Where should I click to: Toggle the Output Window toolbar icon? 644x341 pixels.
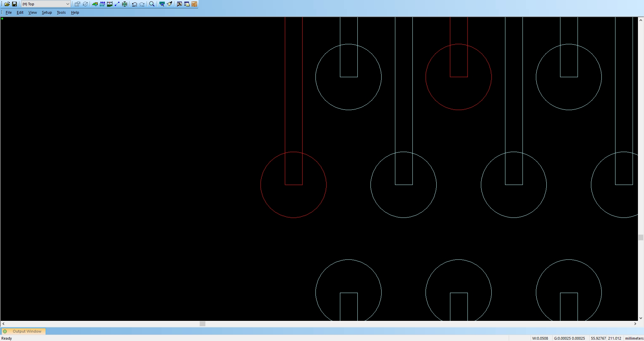[x=180, y=4]
